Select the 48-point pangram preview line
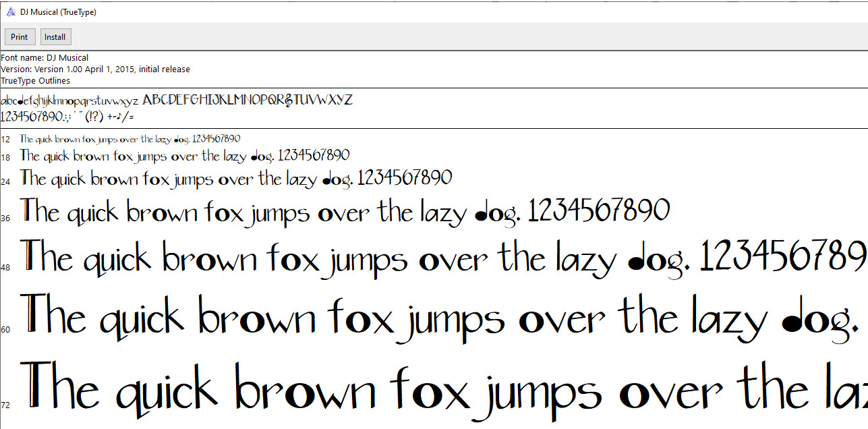The width and height of the screenshot is (868, 429). pyautogui.click(x=405, y=258)
